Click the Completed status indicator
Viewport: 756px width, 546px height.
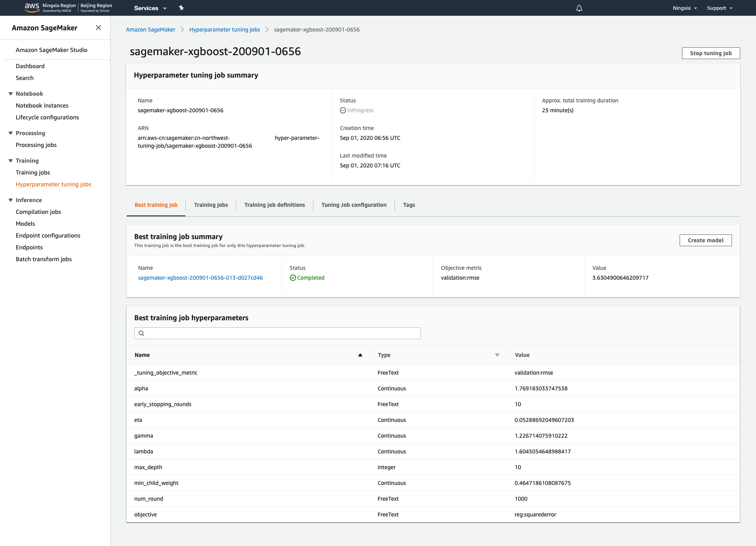point(307,278)
